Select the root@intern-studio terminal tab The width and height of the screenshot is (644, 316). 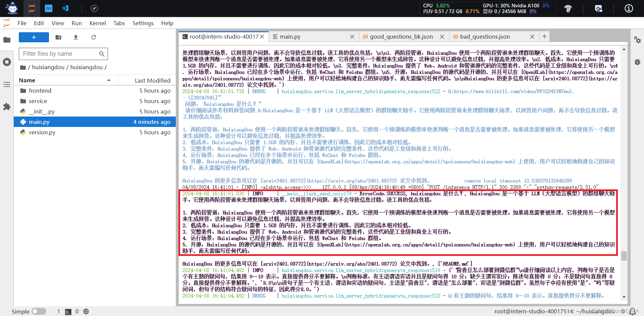tap(224, 37)
